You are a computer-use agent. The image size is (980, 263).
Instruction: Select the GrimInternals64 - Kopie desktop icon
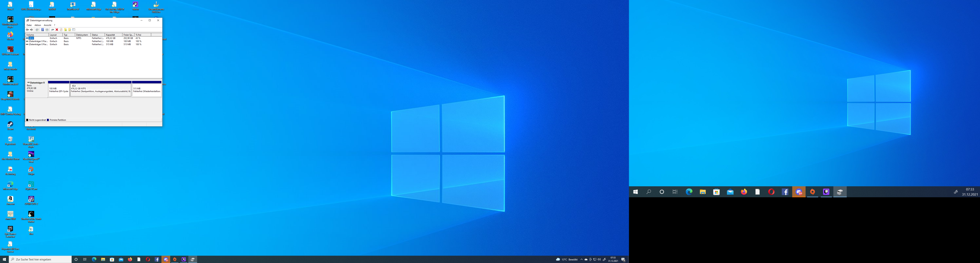click(10, 22)
